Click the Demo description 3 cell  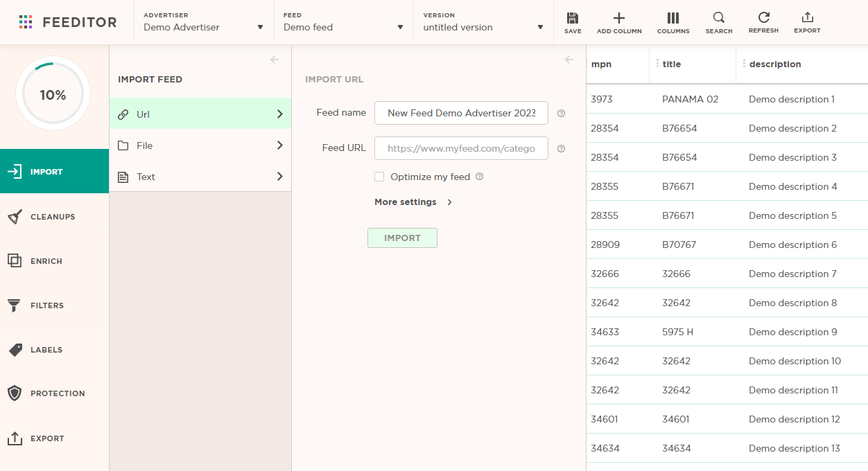pyautogui.click(x=793, y=157)
